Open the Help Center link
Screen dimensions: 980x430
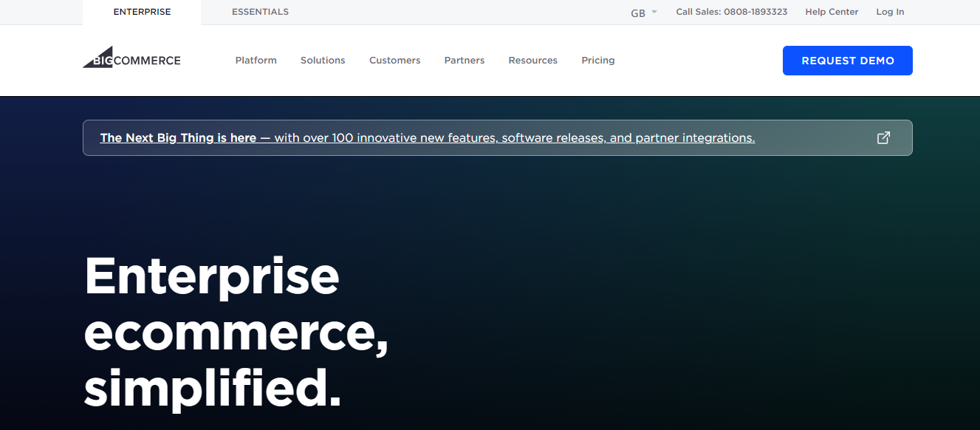tap(832, 12)
